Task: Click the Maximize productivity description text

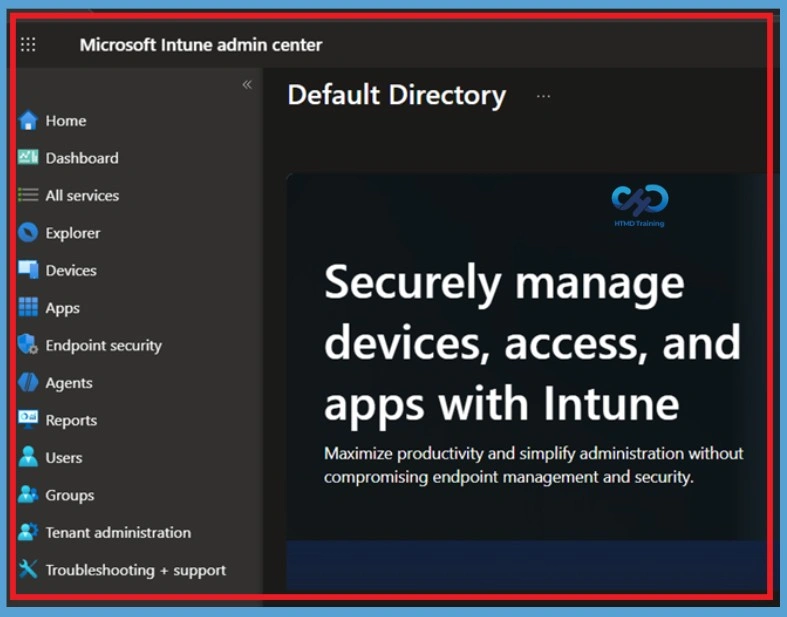Action: tap(534, 465)
